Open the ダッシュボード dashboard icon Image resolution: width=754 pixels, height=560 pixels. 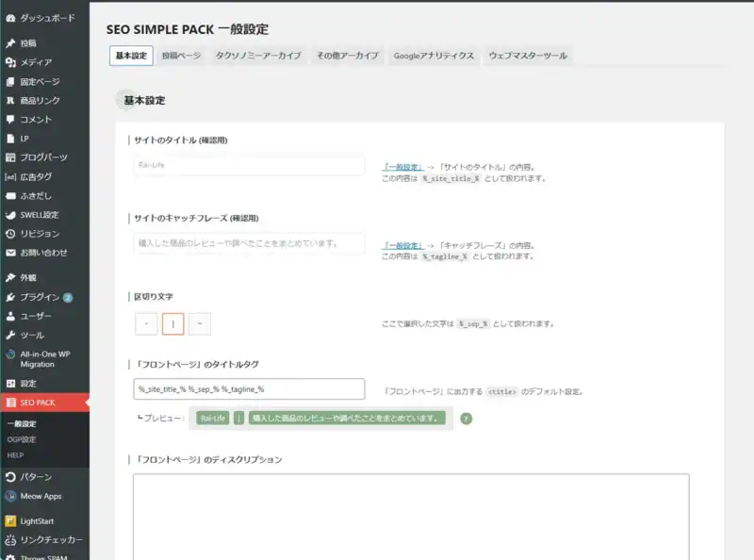tap(10, 18)
